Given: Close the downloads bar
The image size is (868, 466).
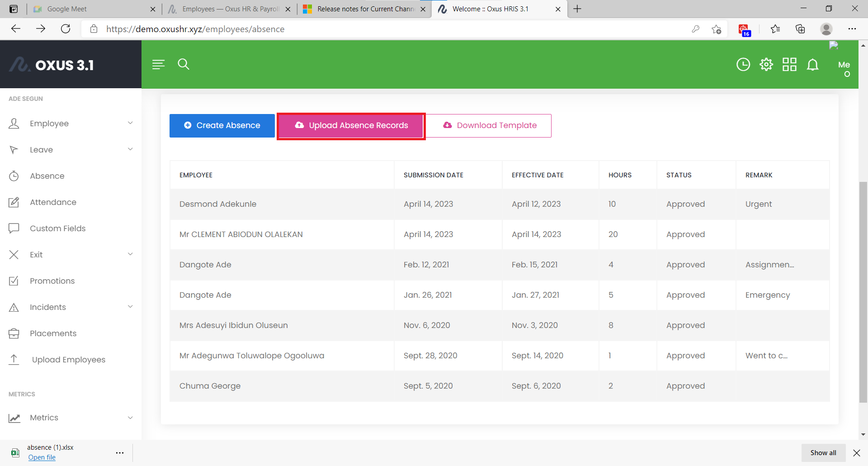Looking at the screenshot, I should [857, 453].
